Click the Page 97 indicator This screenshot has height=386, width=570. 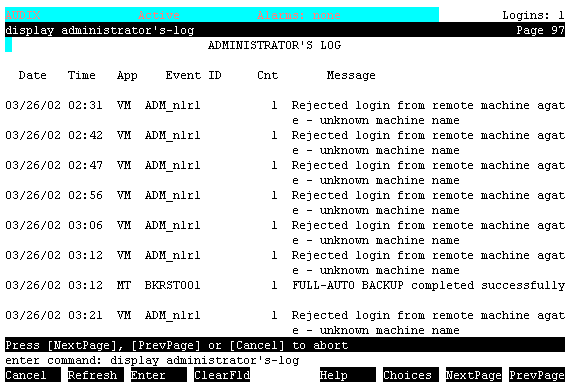click(541, 30)
